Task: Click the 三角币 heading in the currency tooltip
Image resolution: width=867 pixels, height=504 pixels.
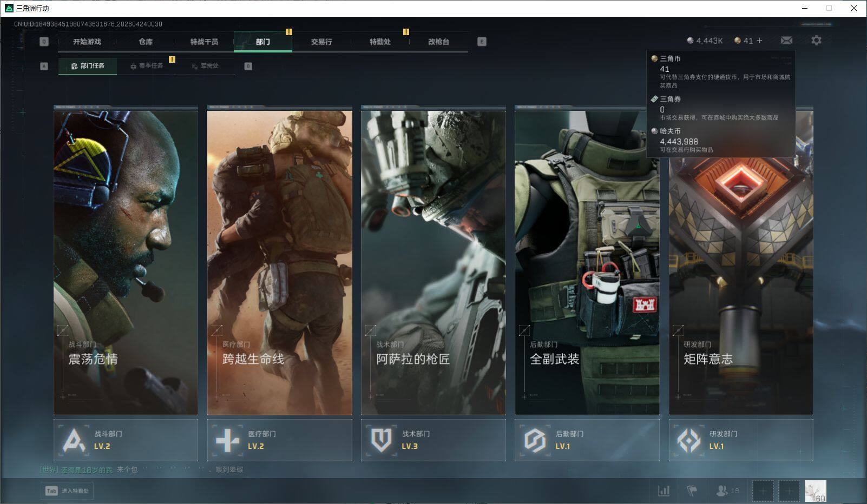Action: point(670,58)
